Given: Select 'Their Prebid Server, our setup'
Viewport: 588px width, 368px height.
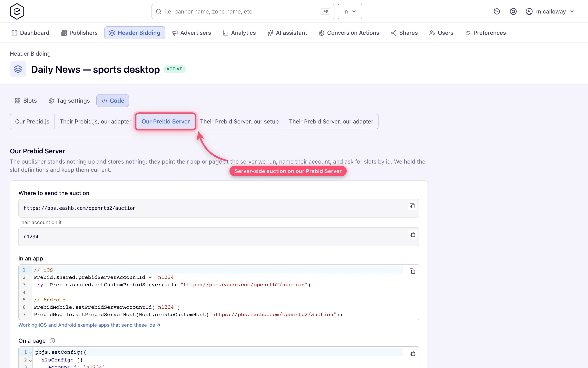Looking at the screenshot, I should coord(239,121).
